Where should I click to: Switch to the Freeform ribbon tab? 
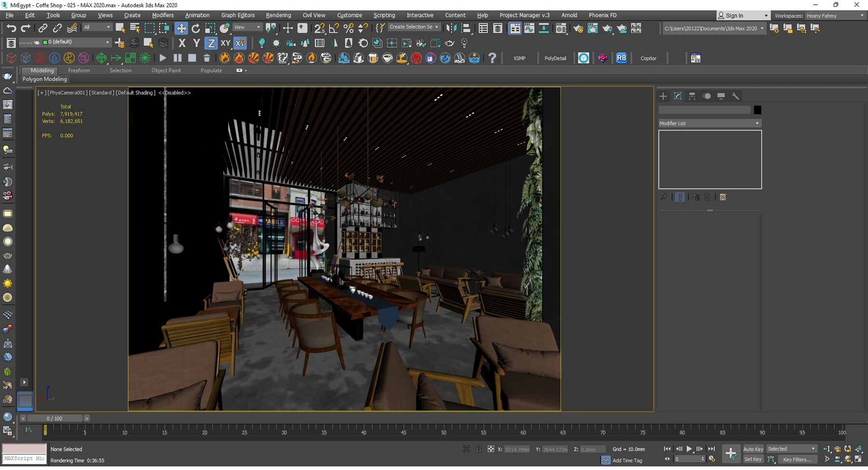79,70
